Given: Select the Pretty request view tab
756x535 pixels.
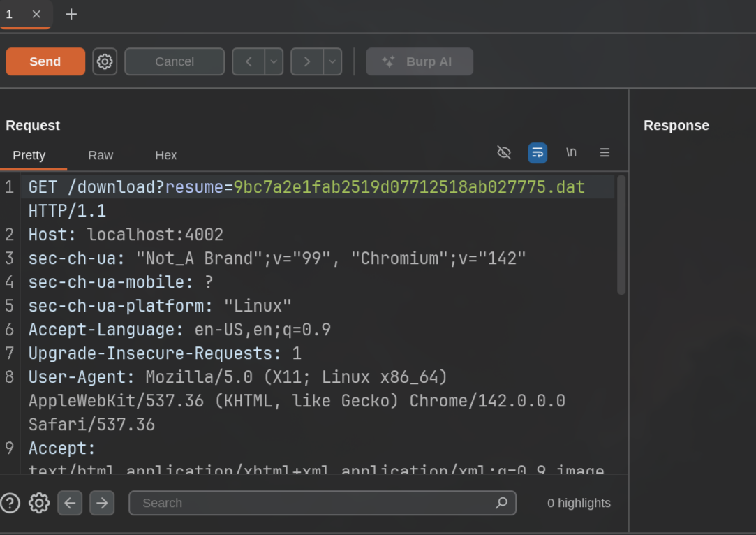Looking at the screenshot, I should pos(29,155).
